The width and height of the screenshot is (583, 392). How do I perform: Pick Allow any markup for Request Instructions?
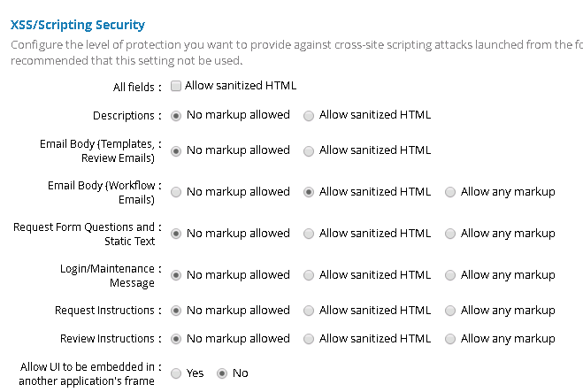click(450, 311)
